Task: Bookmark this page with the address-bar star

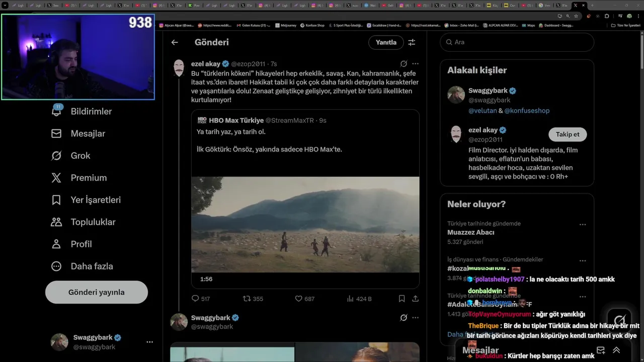Action: click(x=576, y=16)
